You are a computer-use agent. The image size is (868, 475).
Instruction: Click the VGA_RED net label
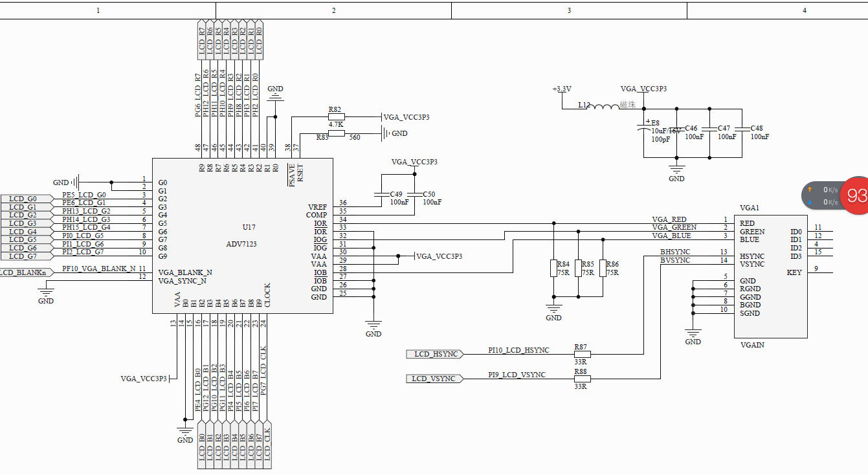pyautogui.click(x=669, y=220)
